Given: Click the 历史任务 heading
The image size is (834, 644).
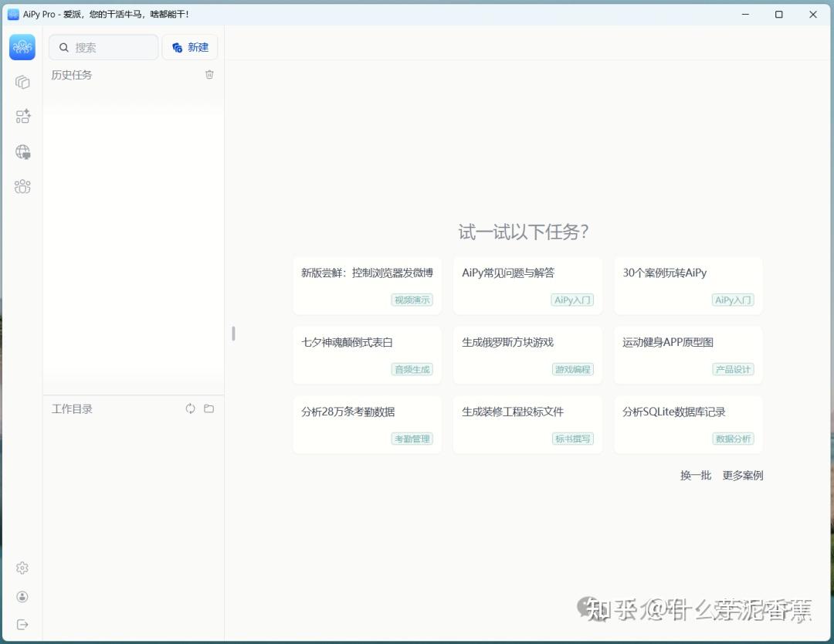Looking at the screenshot, I should [72, 75].
